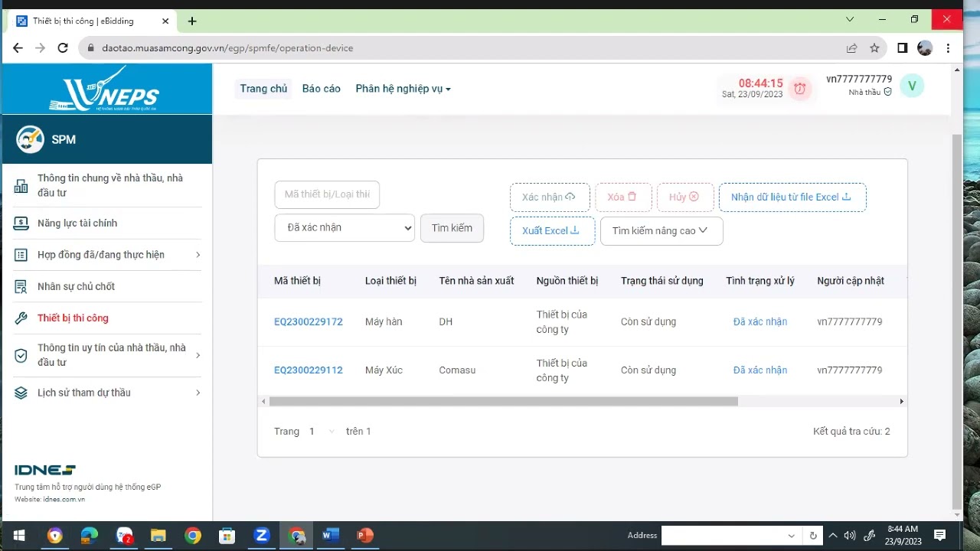
Task: Open Zoom from the taskbar
Action: [262, 535]
